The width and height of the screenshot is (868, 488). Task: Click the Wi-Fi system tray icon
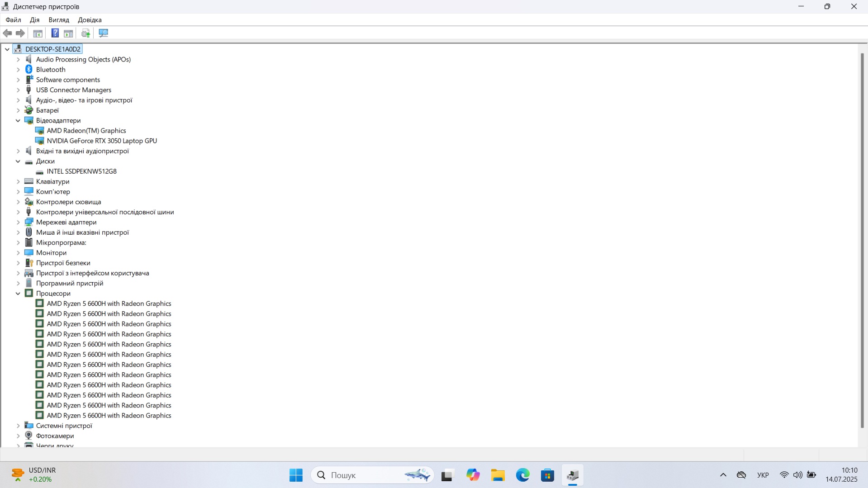(784, 475)
